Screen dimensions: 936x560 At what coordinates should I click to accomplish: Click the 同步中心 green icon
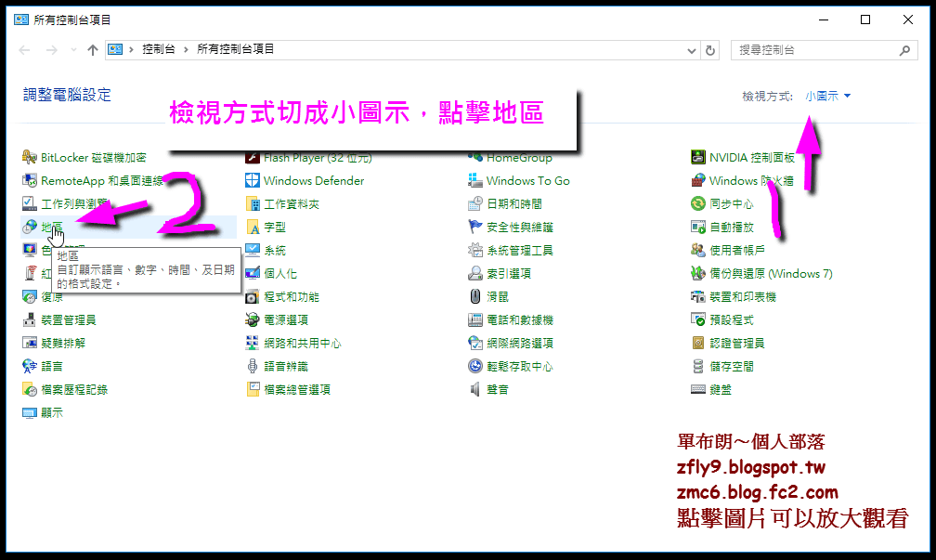tap(698, 204)
